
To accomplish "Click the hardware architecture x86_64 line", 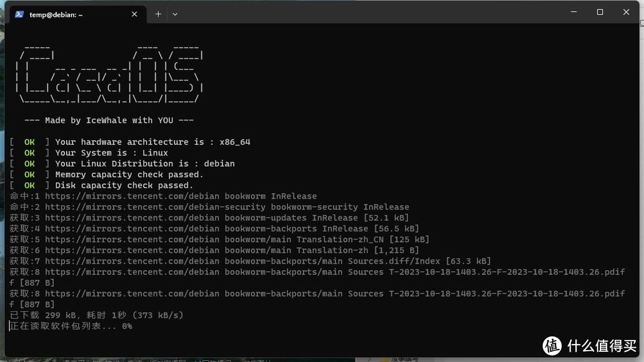I will [x=130, y=142].
